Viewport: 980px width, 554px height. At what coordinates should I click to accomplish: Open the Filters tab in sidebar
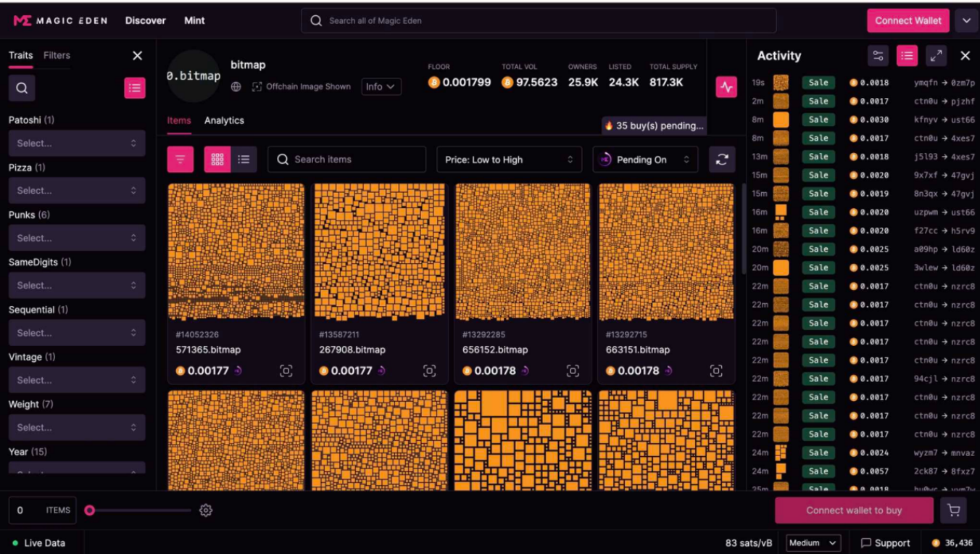coord(57,55)
